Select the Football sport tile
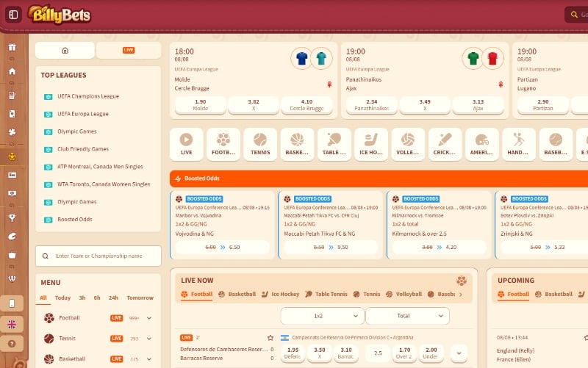588x368 pixels. click(223, 144)
